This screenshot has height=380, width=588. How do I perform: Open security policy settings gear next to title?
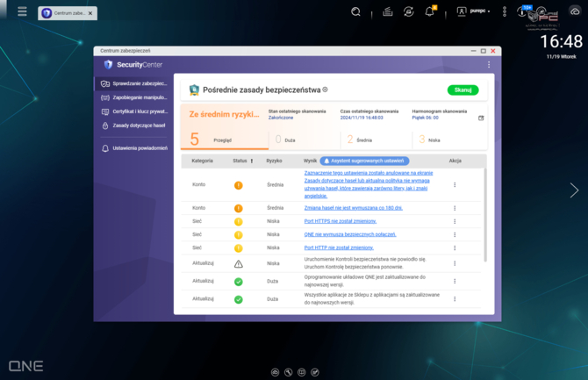(x=325, y=90)
